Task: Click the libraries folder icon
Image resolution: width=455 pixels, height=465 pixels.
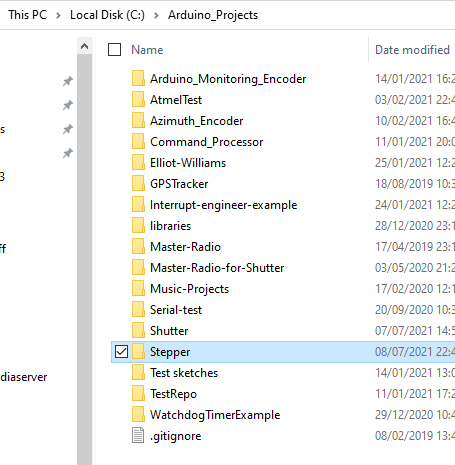Action: [138, 226]
